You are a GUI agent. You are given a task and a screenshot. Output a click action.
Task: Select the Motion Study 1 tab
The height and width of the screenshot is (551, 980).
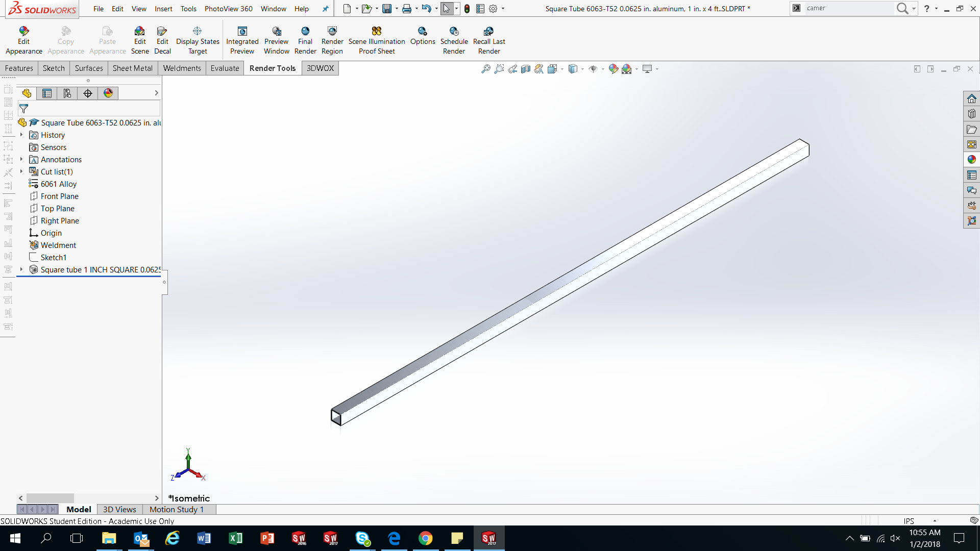click(176, 509)
